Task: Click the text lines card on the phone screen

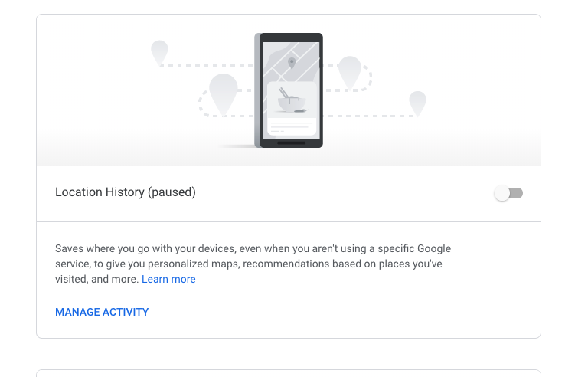Action: click(291, 125)
